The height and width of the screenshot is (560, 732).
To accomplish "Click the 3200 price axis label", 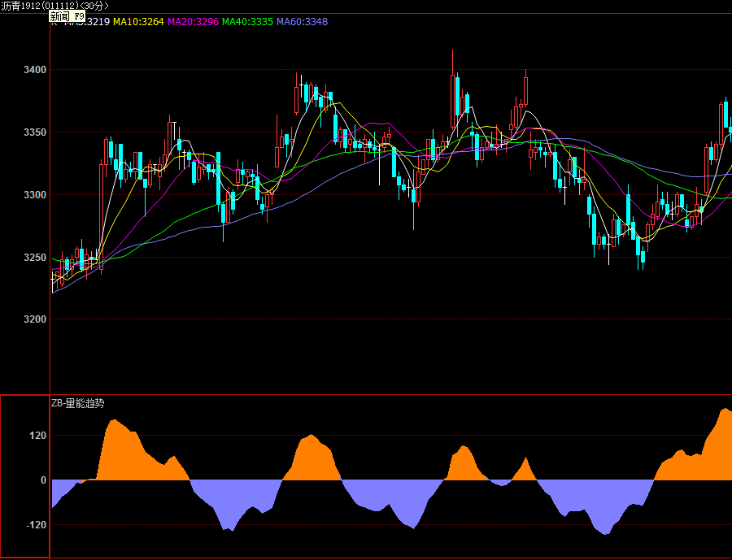I will [x=35, y=319].
